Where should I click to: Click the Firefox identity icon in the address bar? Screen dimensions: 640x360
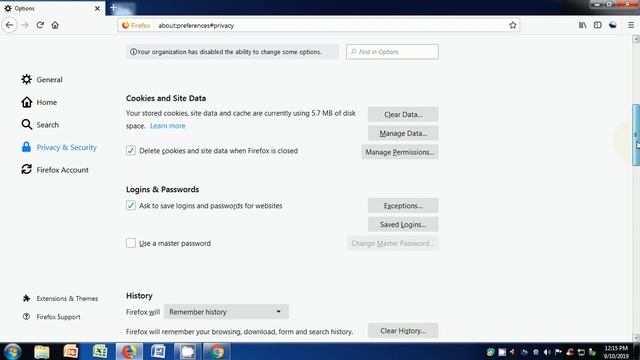point(136,25)
